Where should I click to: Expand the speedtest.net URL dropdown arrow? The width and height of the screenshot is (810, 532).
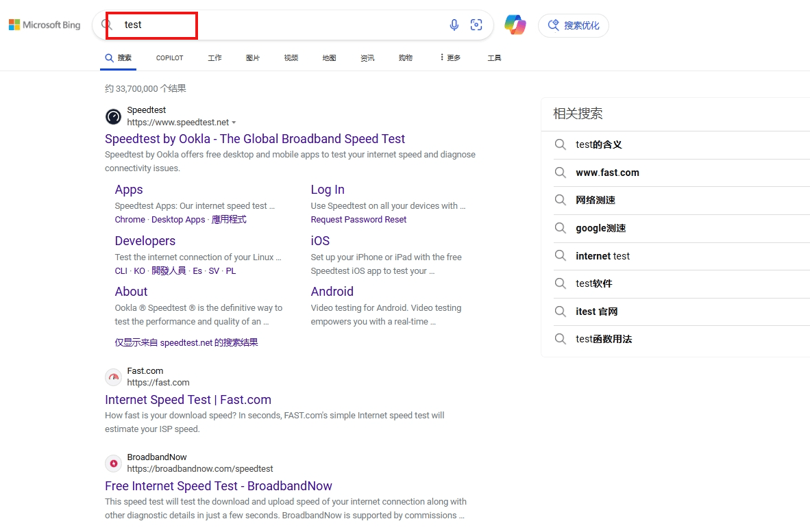[x=234, y=123]
